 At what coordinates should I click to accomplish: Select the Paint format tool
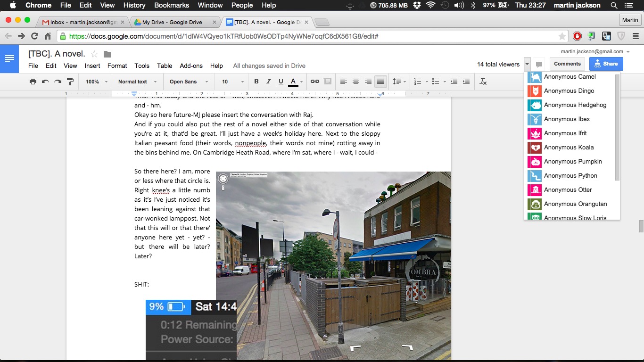70,82
